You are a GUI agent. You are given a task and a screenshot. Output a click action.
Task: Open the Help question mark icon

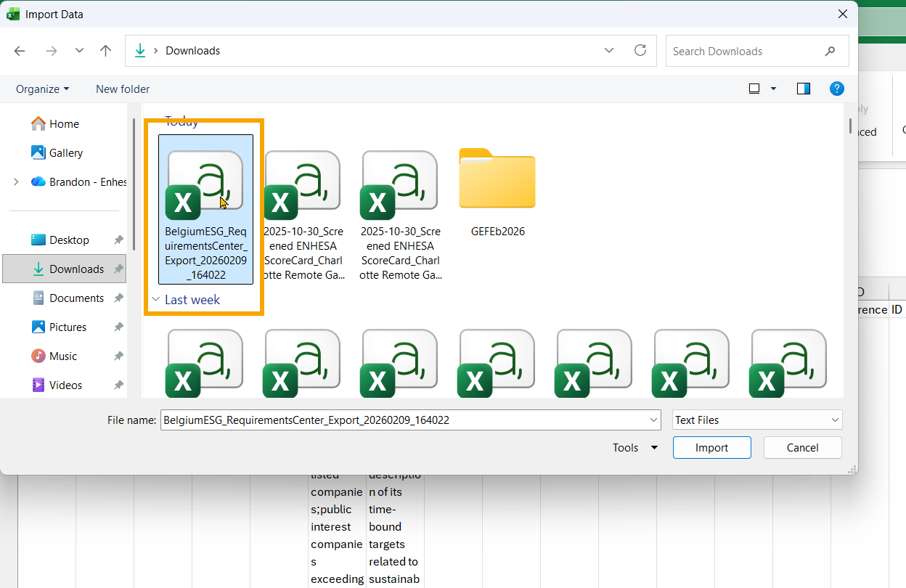tap(837, 89)
